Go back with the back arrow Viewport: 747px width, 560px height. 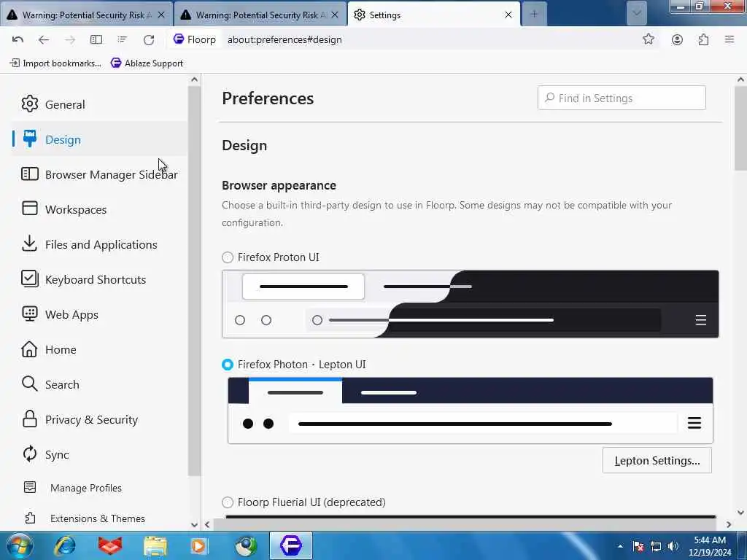point(43,39)
